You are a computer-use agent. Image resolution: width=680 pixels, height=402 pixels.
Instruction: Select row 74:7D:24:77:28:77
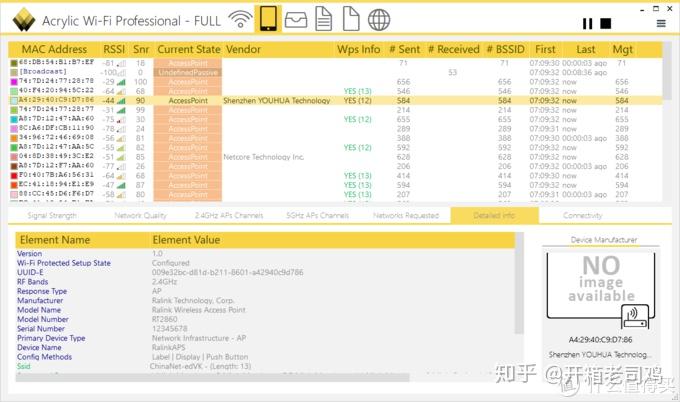pos(335,110)
